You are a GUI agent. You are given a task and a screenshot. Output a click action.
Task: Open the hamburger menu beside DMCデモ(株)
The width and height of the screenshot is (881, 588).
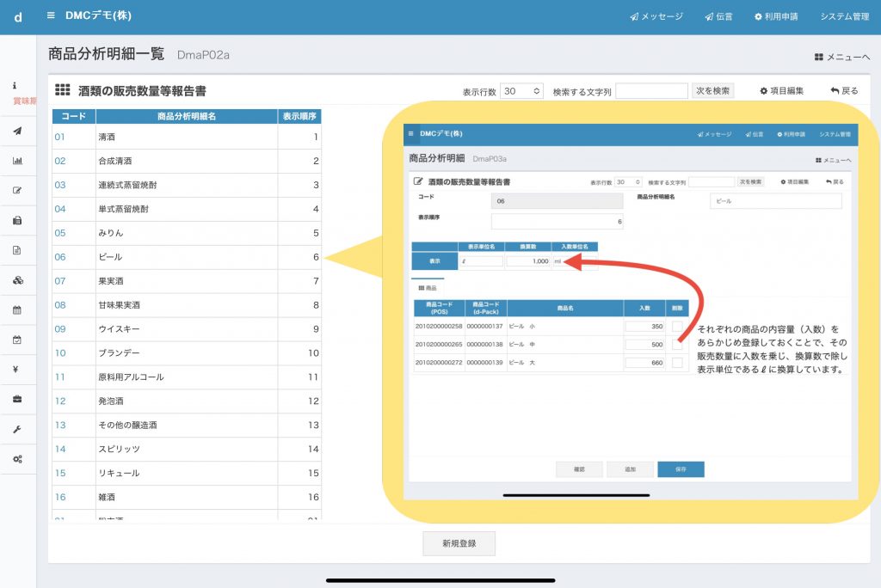pyautogui.click(x=51, y=15)
